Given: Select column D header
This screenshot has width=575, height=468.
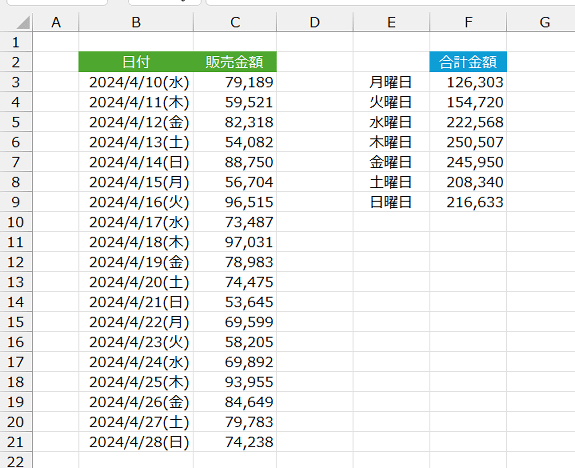Looking at the screenshot, I should 315,22.
